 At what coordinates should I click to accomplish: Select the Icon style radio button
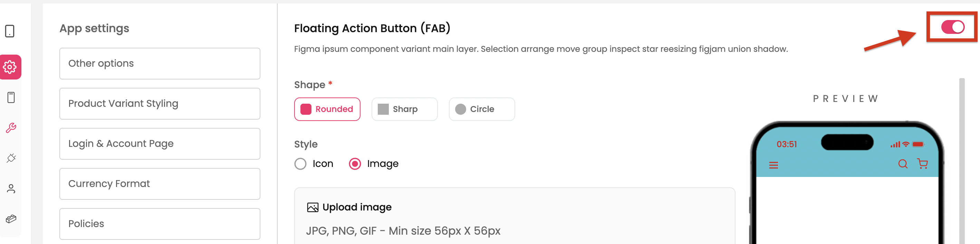point(300,164)
